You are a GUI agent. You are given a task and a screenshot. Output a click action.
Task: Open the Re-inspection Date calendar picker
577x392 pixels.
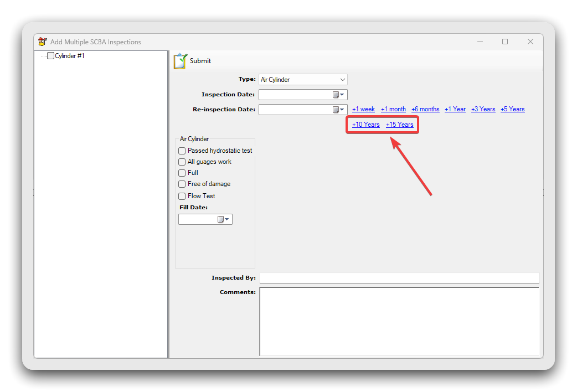[338, 110]
